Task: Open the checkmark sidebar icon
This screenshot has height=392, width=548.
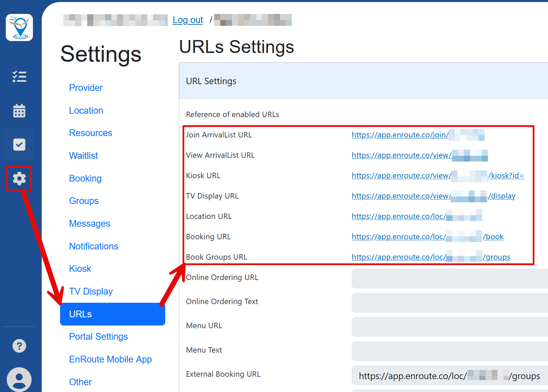Action: [19, 145]
